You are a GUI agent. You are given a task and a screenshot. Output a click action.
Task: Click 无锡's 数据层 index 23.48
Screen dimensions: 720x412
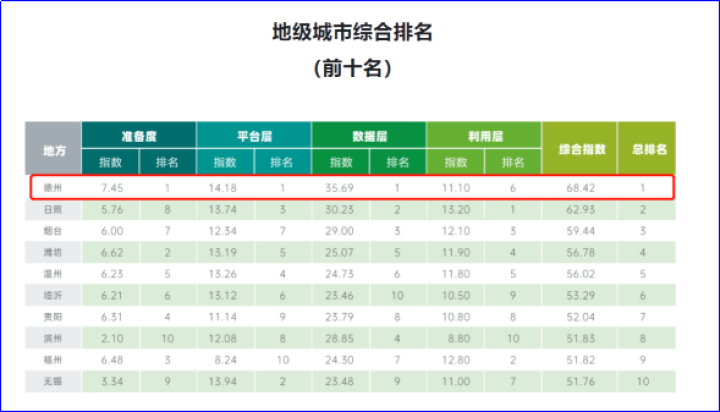point(339,381)
